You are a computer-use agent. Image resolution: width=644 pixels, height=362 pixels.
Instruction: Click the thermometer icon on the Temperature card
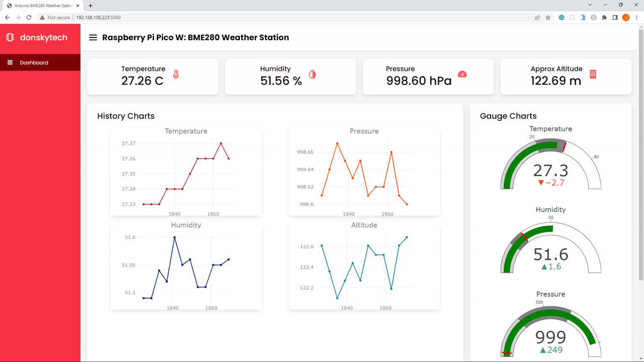click(x=176, y=74)
